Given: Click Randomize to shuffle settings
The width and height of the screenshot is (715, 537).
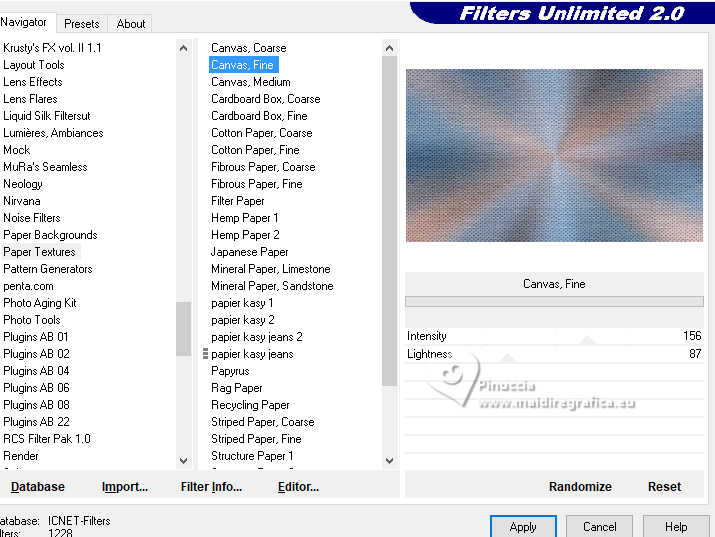Looking at the screenshot, I should (580, 486).
